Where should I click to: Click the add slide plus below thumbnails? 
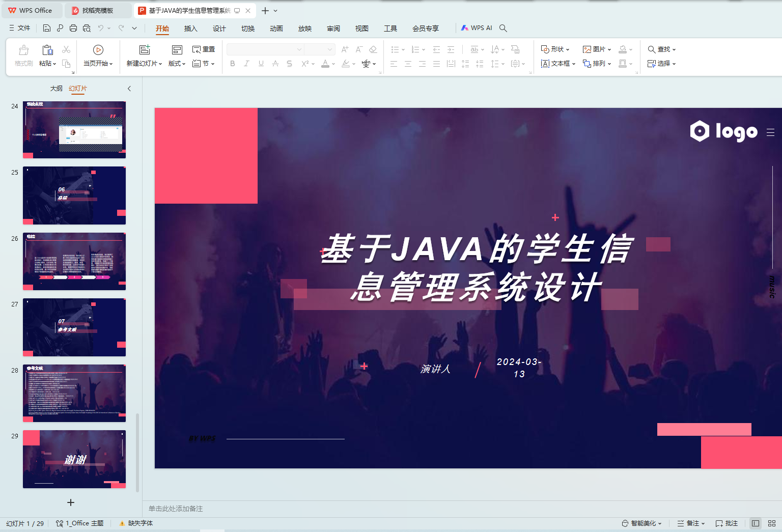pyautogui.click(x=71, y=502)
